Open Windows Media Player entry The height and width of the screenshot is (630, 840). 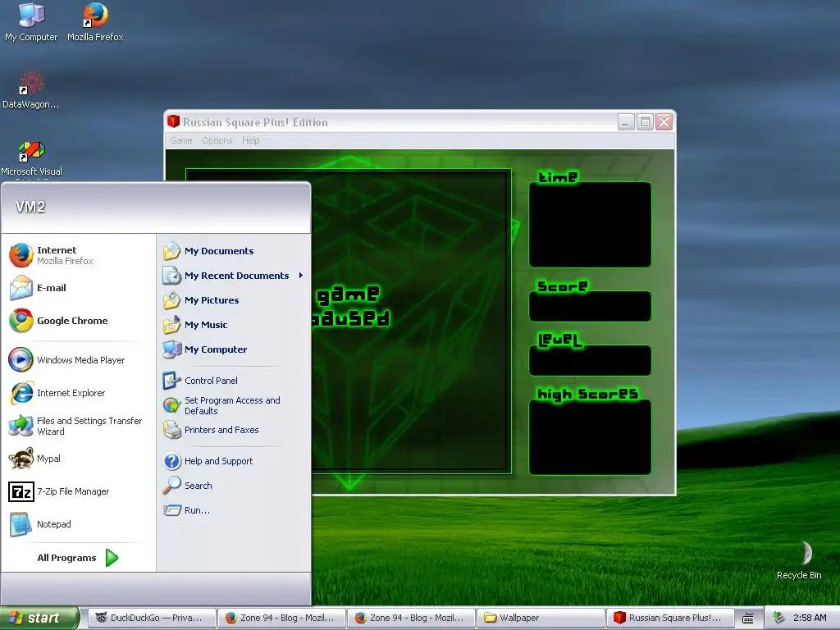(79, 360)
